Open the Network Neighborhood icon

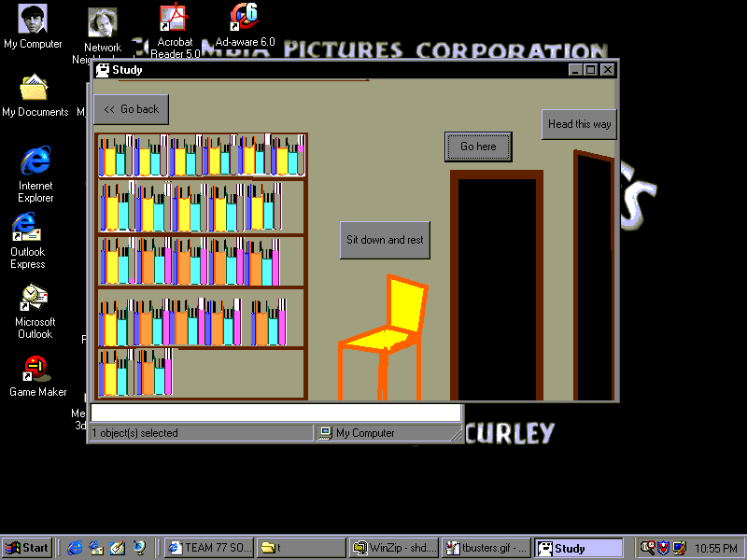click(x=102, y=23)
